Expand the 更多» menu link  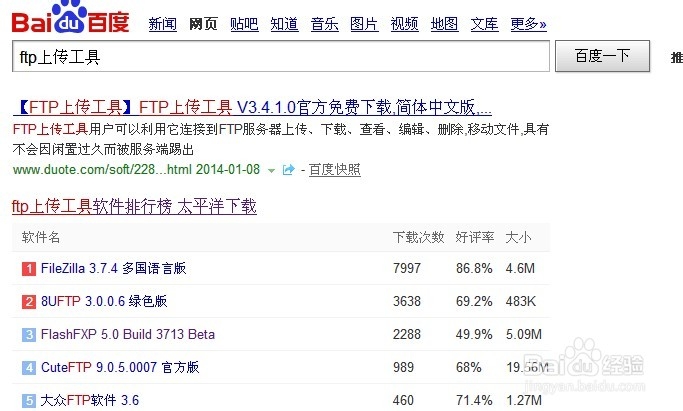[x=528, y=24]
